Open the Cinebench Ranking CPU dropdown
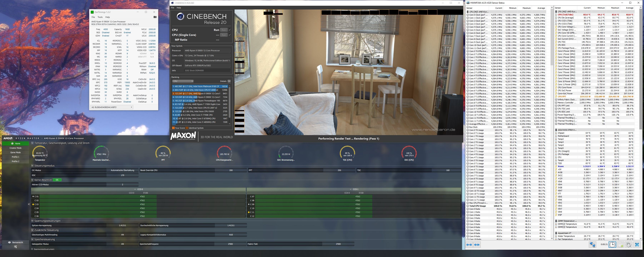This screenshot has width=644, height=257. pos(183,81)
